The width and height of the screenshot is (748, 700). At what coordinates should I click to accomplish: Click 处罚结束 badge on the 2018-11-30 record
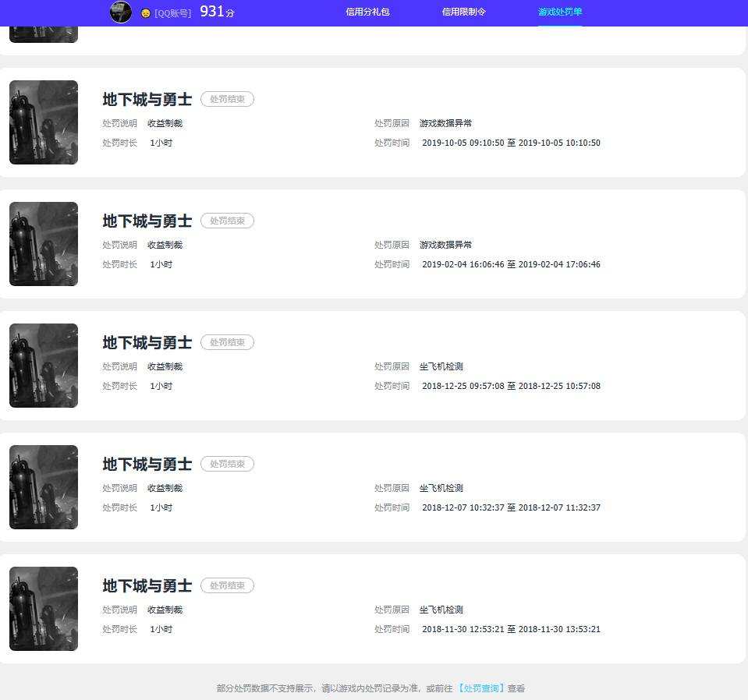227,585
